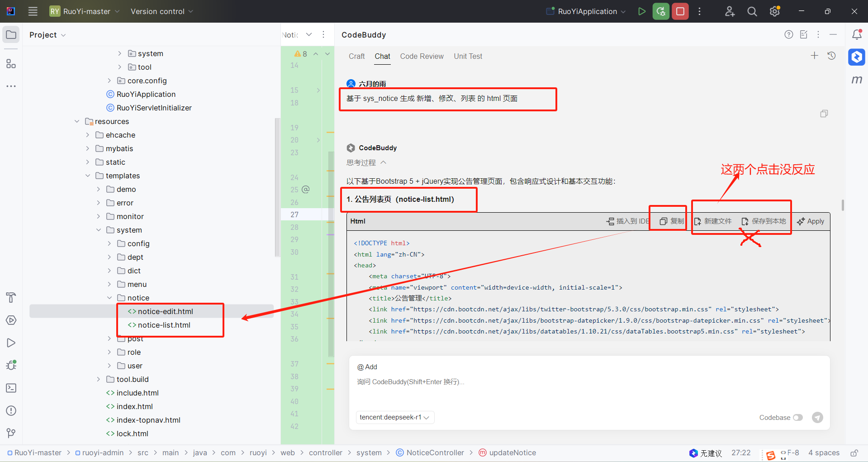The image size is (868, 462).
Task: Select the tencent:deepseek-r1 model dropdown
Action: (x=394, y=417)
